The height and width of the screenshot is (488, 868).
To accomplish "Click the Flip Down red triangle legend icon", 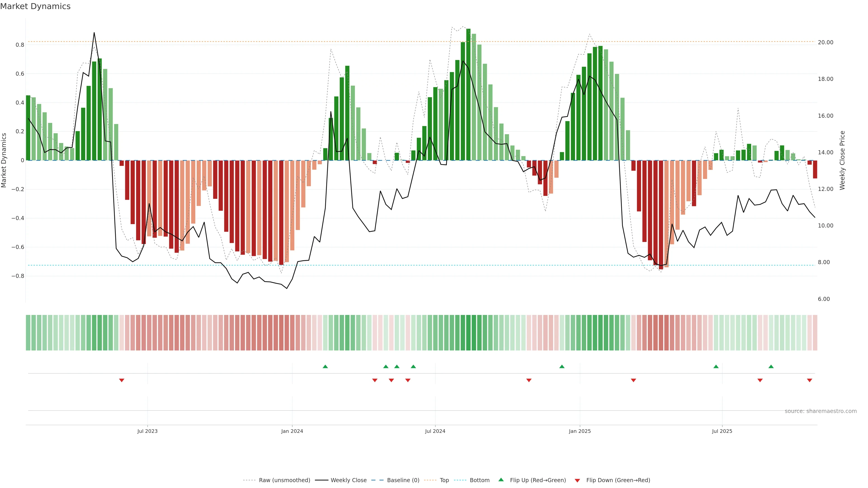I will pos(577,480).
